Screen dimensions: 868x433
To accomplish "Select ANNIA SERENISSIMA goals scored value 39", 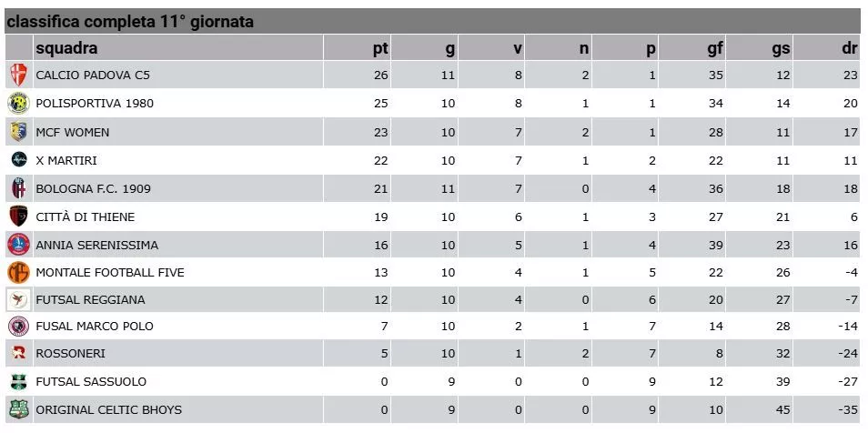I will 716,245.
